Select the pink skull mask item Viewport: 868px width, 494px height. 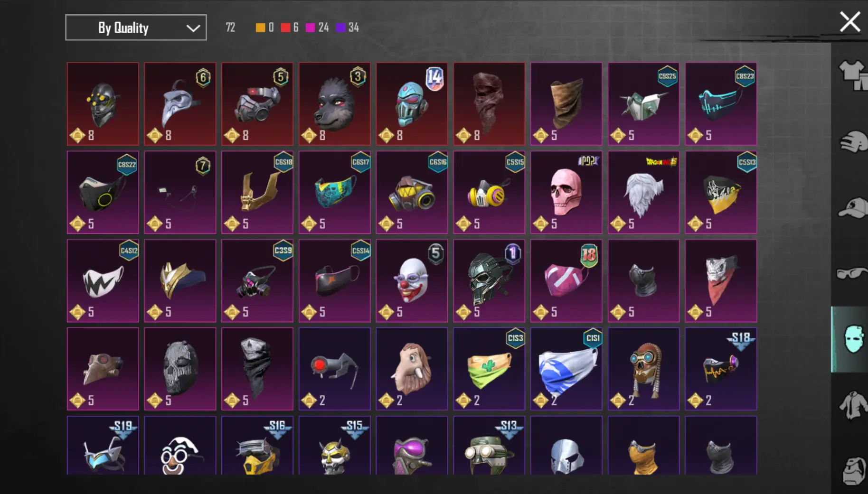[x=566, y=192]
